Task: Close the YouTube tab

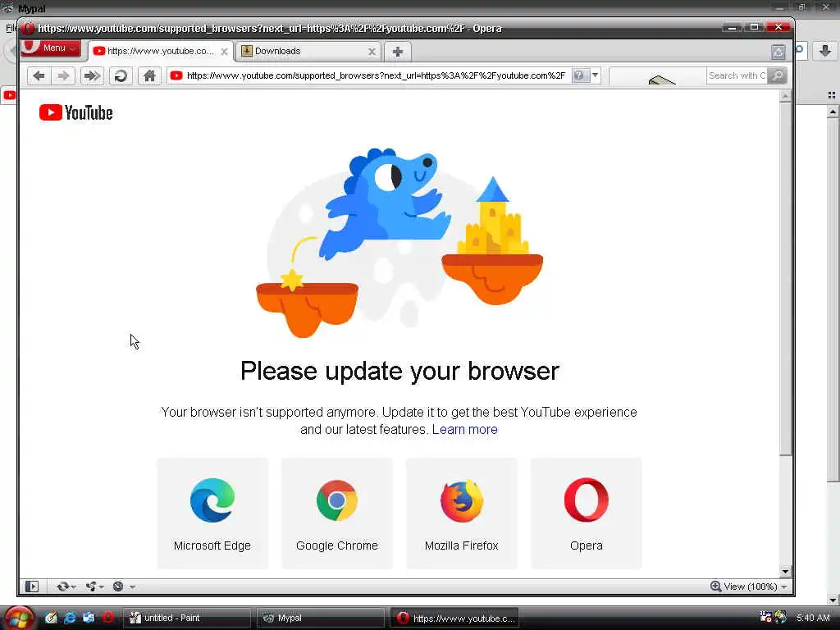Action: tap(225, 52)
